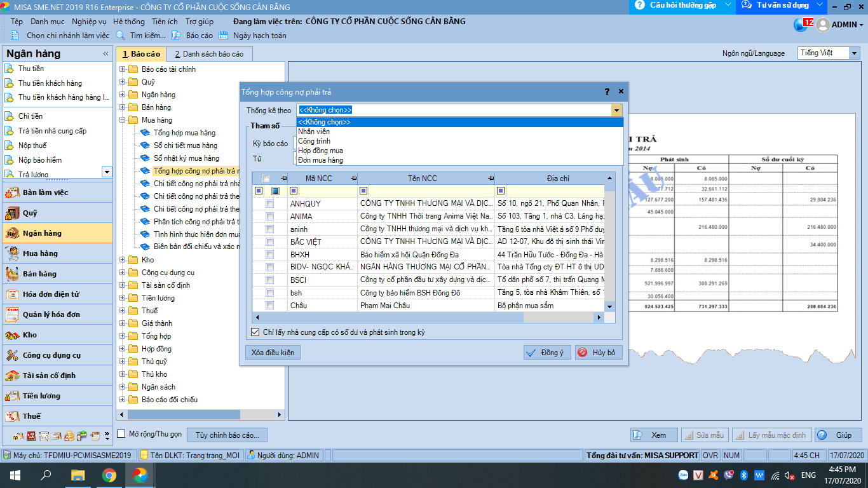This screenshot has height=488, width=868.
Task: Open Chrome from the Windows taskbar
Action: coord(109,475)
